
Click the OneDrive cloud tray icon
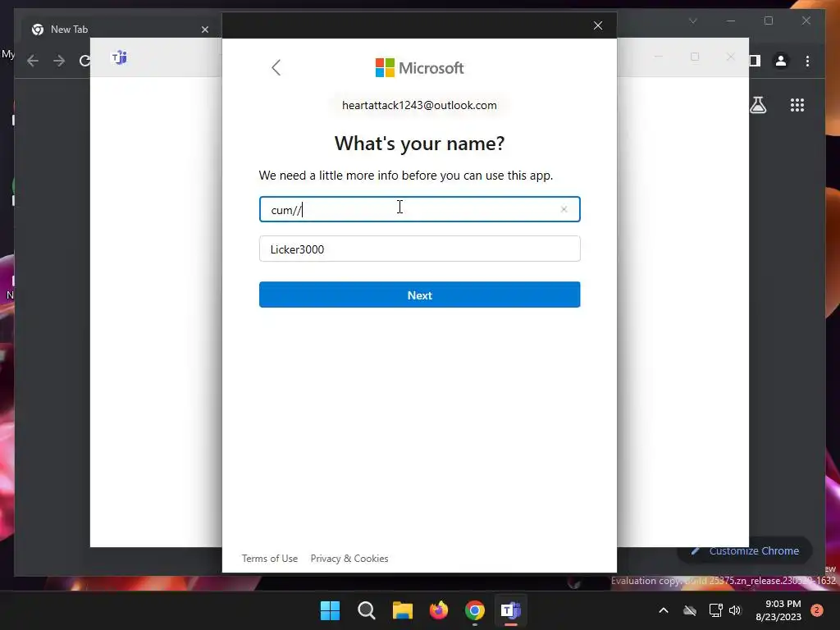[690, 610]
